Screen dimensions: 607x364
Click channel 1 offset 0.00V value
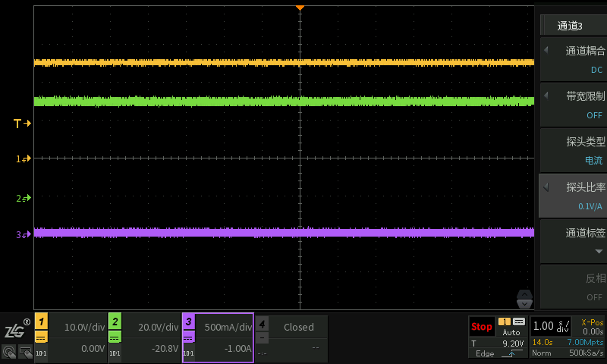click(93, 349)
